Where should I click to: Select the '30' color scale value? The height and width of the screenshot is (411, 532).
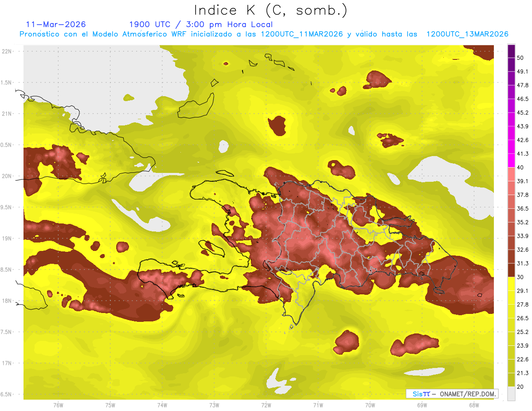(520, 277)
